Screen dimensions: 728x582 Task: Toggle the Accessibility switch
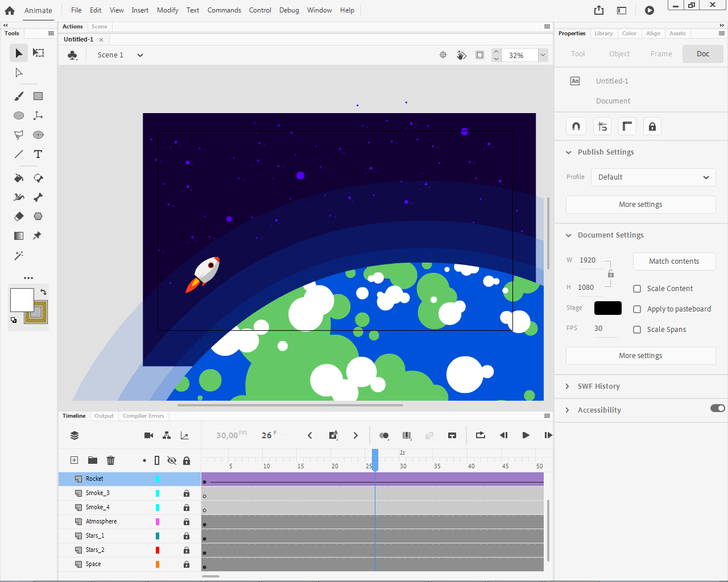717,408
